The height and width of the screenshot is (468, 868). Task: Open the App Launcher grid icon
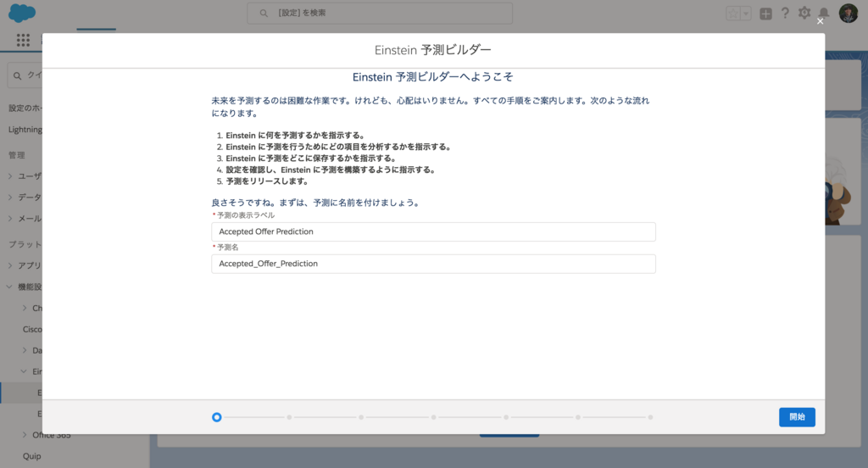coord(23,40)
